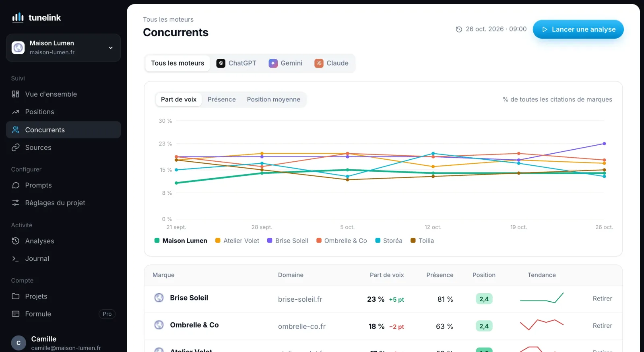644x352 pixels.
Task: Switch chart to Part de voix
Action: click(179, 99)
